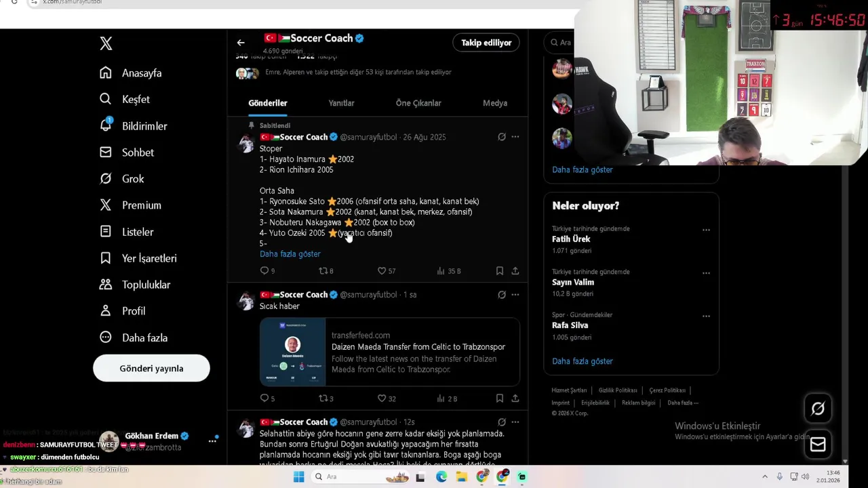Image resolution: width=868 pixels, height=488 pixels.
Task: Click the back arrow beside Soccer Coach
Action: [x=241, y=43]
